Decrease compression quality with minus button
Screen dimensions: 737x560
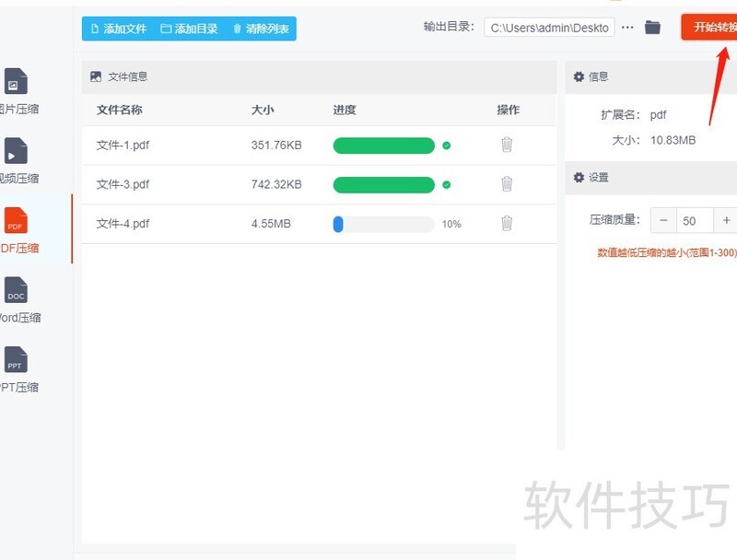[664, 220]
